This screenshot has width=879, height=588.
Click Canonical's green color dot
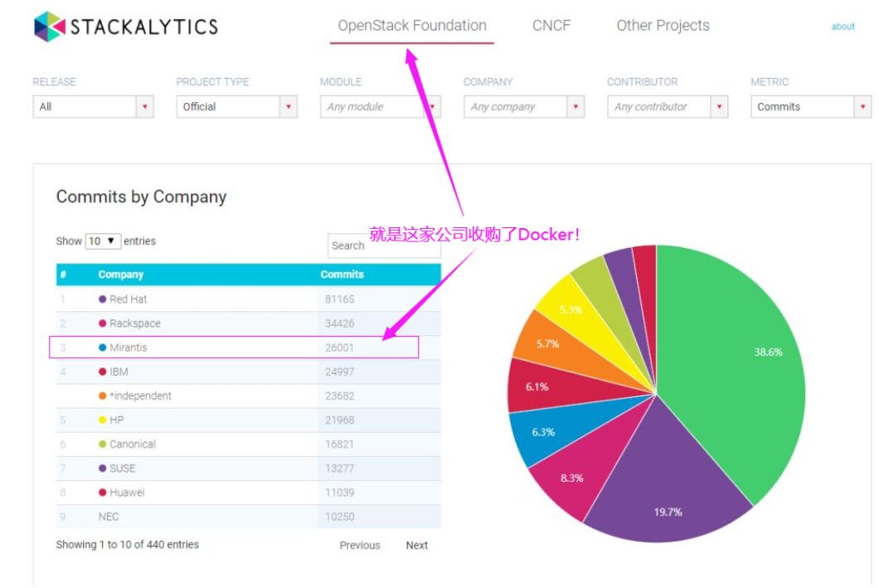pyautogui.click(x=102, y=444)
